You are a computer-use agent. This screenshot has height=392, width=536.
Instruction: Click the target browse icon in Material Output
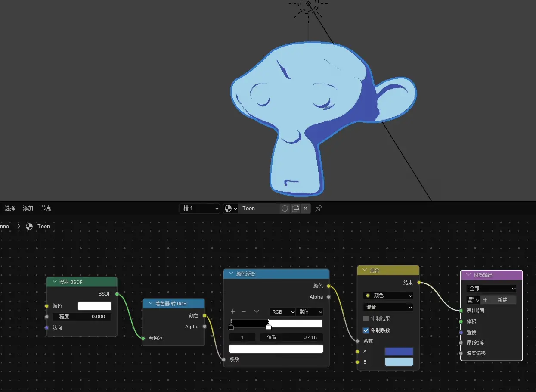coord(473,300)
